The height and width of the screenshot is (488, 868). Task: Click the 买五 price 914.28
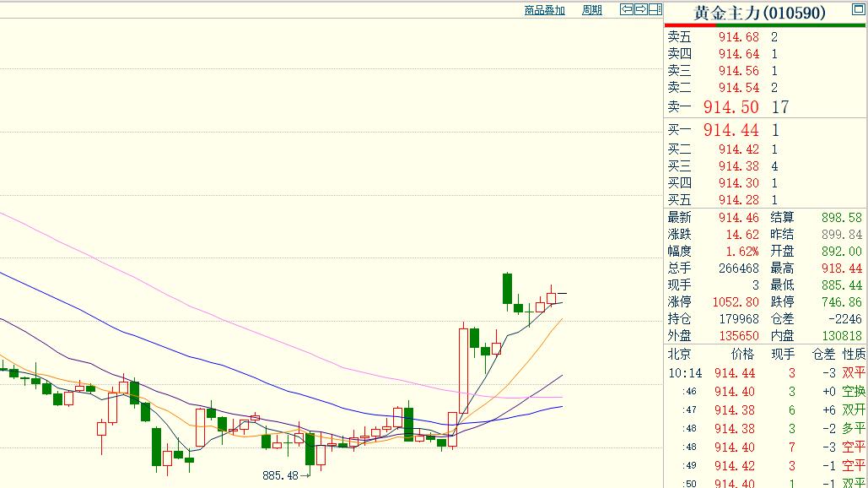pos(738,200)
